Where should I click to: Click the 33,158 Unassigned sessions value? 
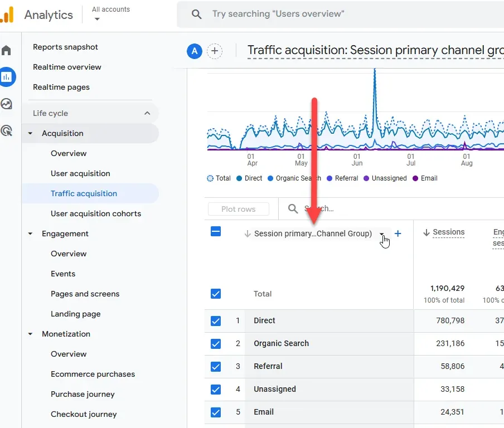[453, 389]
